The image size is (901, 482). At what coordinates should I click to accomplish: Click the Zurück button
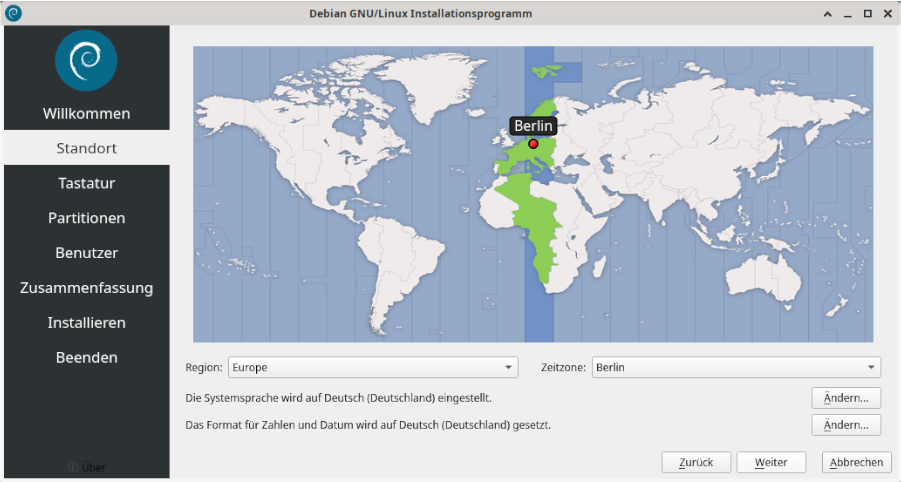tap(696, 462)
